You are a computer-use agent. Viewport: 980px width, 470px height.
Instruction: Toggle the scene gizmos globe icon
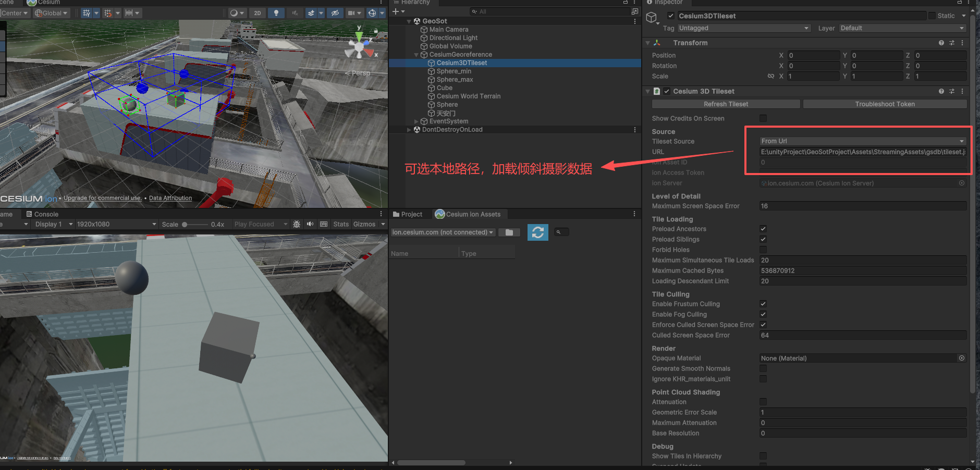click(372, 13)
